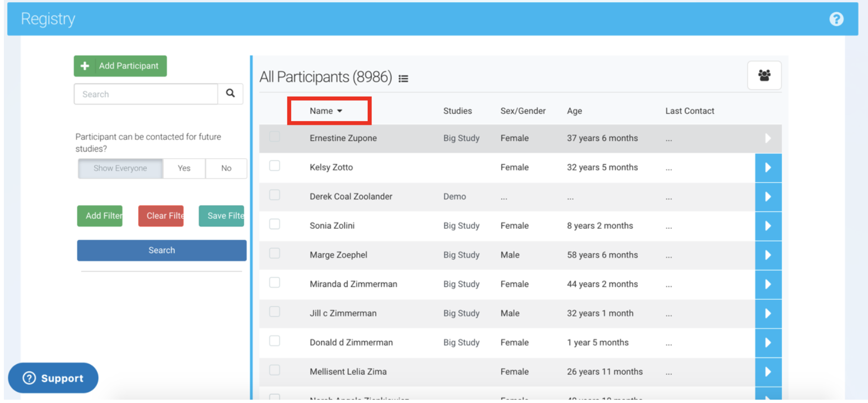This screenshot has width=868, height=403.
Task: Click the green Add Participant button
Action: [120, 66]
